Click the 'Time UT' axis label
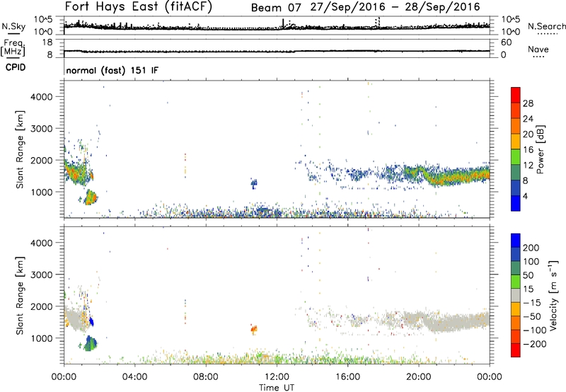The image size is (566, 392). coord(277,388)
